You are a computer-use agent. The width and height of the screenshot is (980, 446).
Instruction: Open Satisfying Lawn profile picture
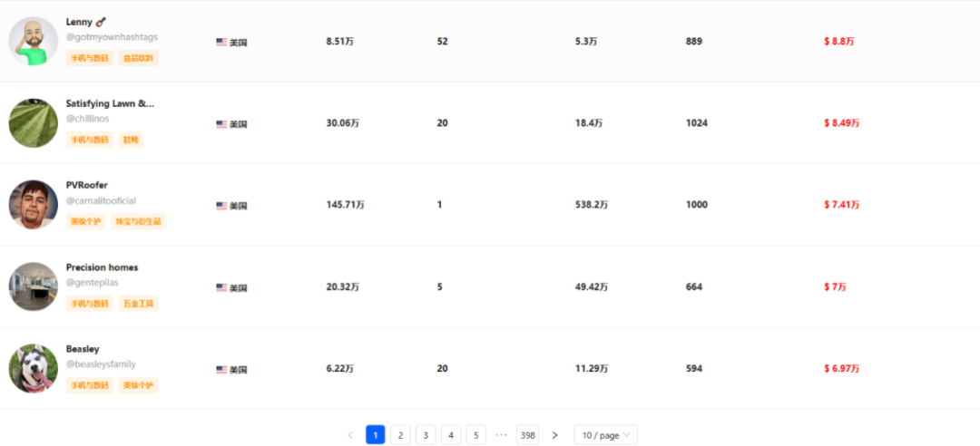tap(34, 123)
